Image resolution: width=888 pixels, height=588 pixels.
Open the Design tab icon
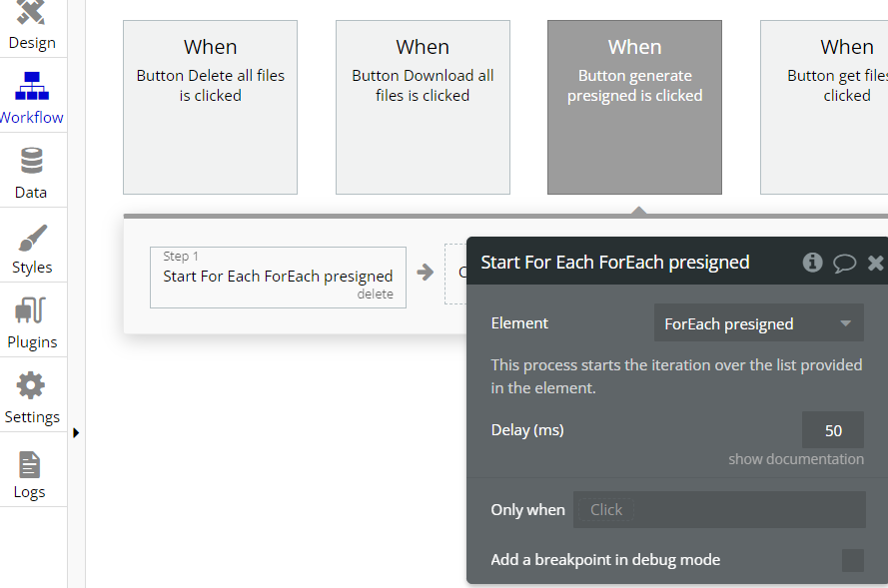click(x=32, y=14)
